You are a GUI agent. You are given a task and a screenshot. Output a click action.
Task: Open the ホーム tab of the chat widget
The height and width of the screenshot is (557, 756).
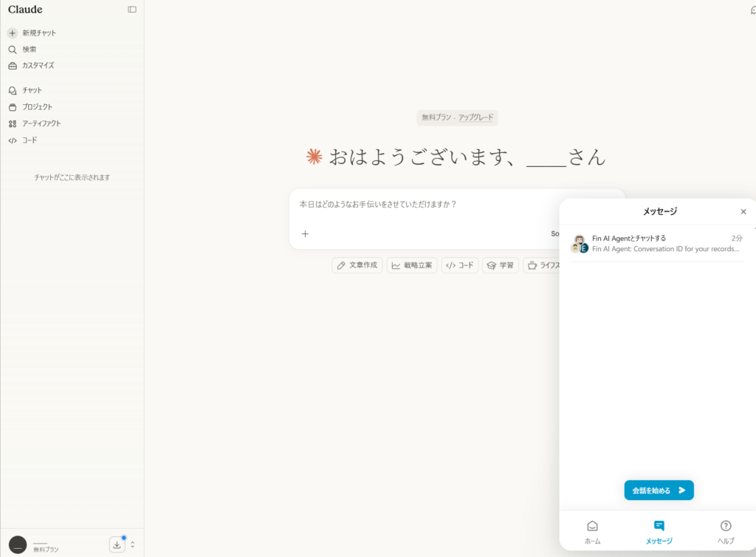pos(592,531)
